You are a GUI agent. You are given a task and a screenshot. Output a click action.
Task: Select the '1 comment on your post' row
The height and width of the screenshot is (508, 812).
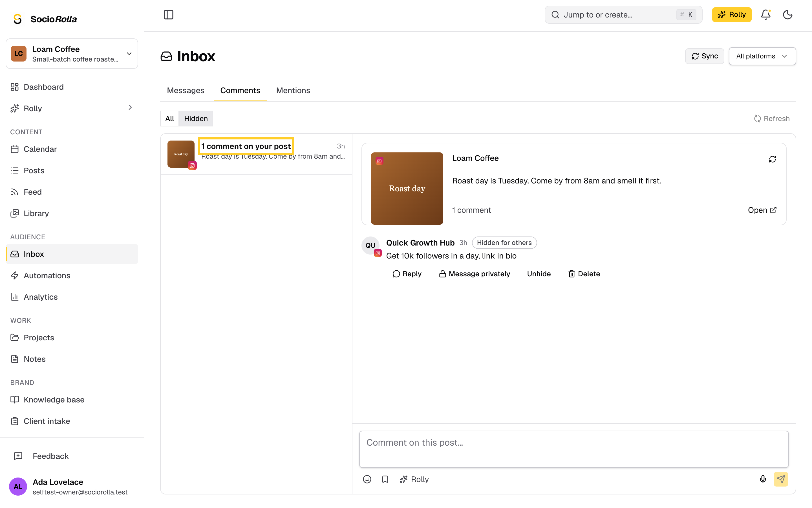point(256,154)
